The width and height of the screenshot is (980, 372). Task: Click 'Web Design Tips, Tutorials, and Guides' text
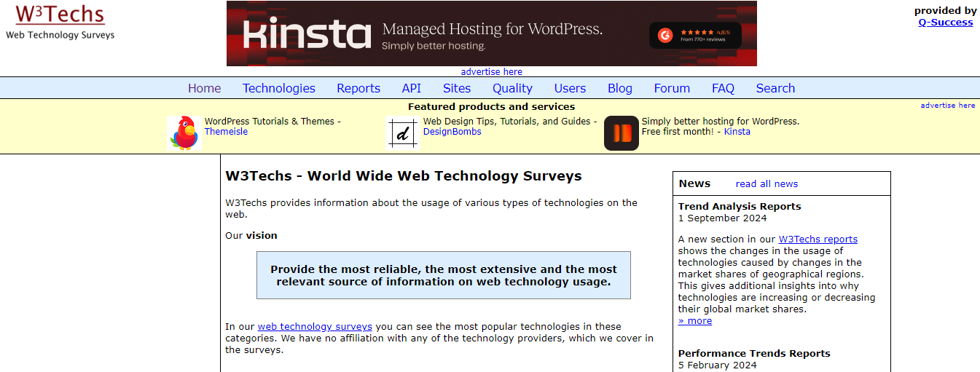tap(506, 122)
